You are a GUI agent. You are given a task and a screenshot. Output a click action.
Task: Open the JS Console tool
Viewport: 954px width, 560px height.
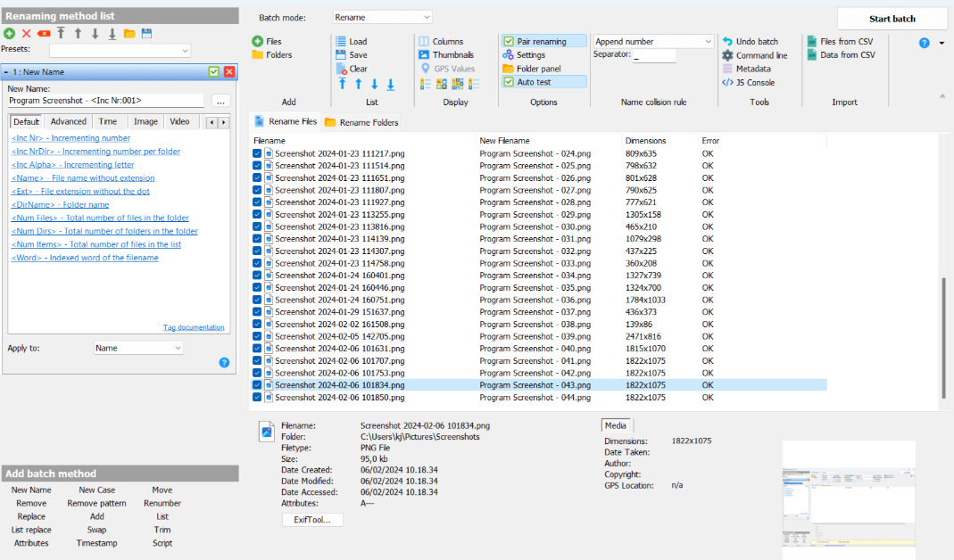point(748,82)
